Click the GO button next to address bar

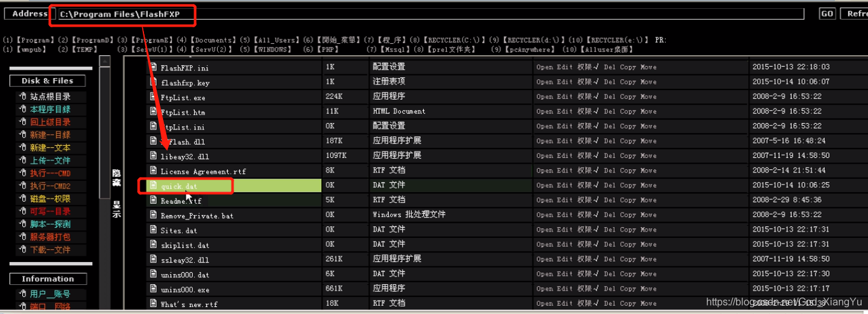click(827, 13)
